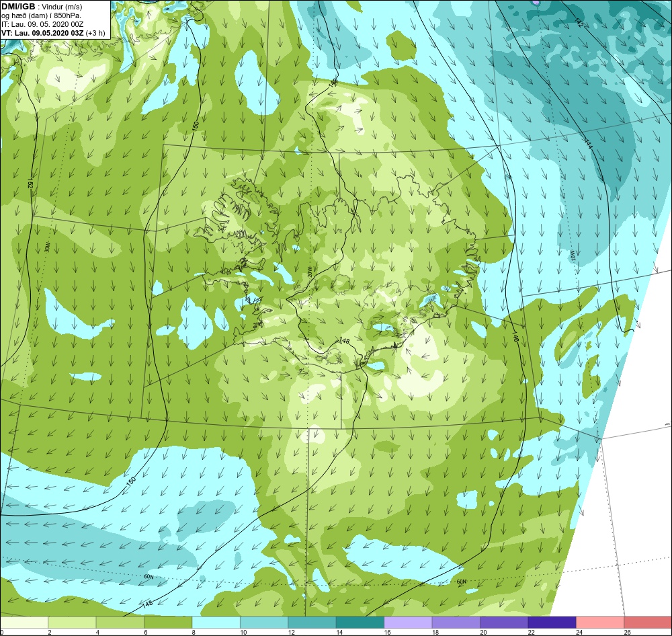
Task: Pick the 20–22 m/s violet legend swatch
Action: click(x=504, y=623)
